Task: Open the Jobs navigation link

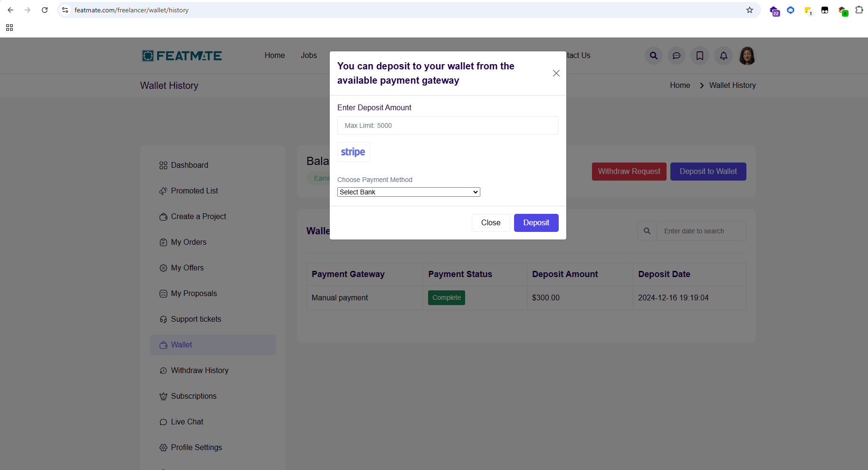Action: pyautogui.click(x=308, y=56)
